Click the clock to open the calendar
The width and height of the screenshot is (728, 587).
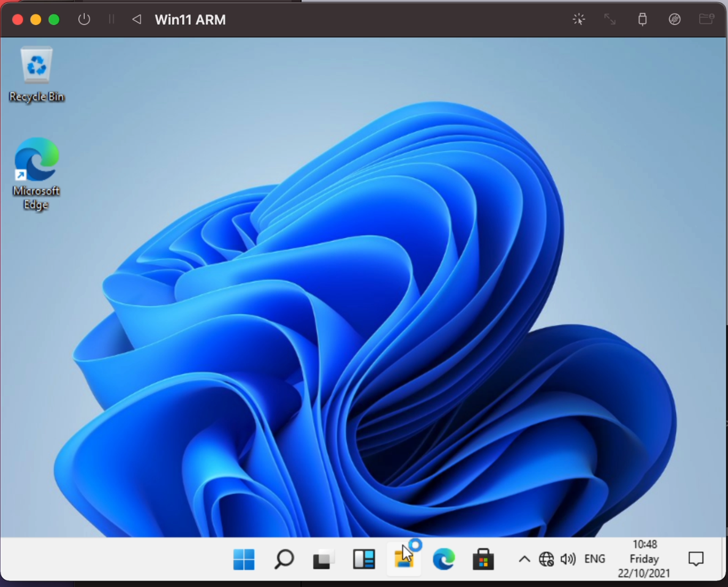[644, 559]
